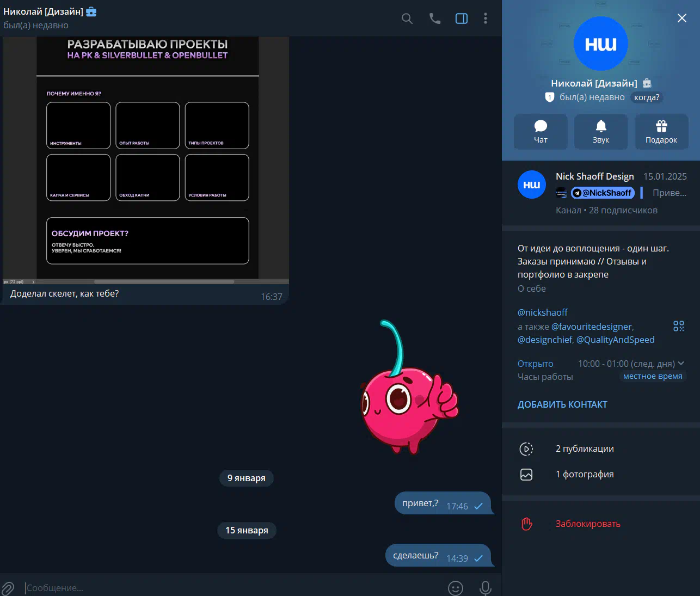This screenshot has height=596, width=700.
Task: Click the Nick Shaoff Design channel avatar
Action: point(532,185)
